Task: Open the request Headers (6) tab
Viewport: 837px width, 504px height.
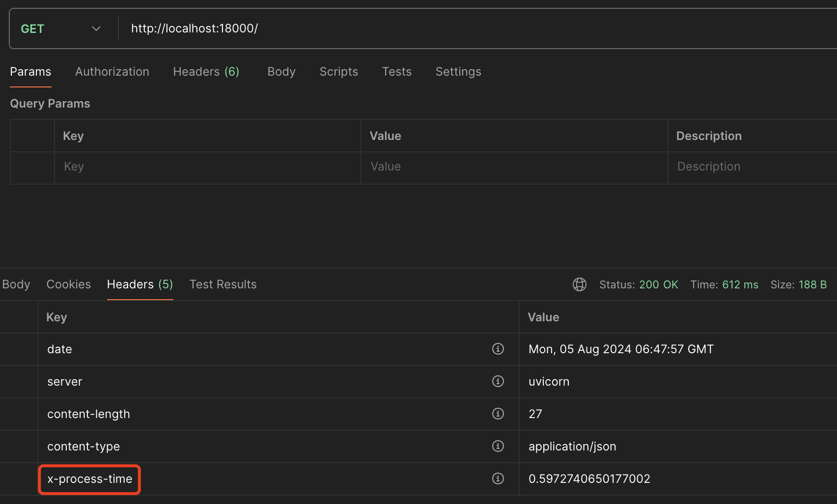Action: [x=206, y=72]
